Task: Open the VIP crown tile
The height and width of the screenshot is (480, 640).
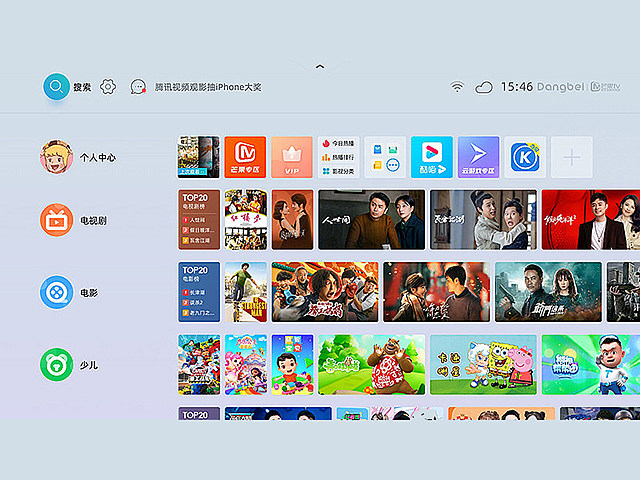Action: click(x=292, y=157)
